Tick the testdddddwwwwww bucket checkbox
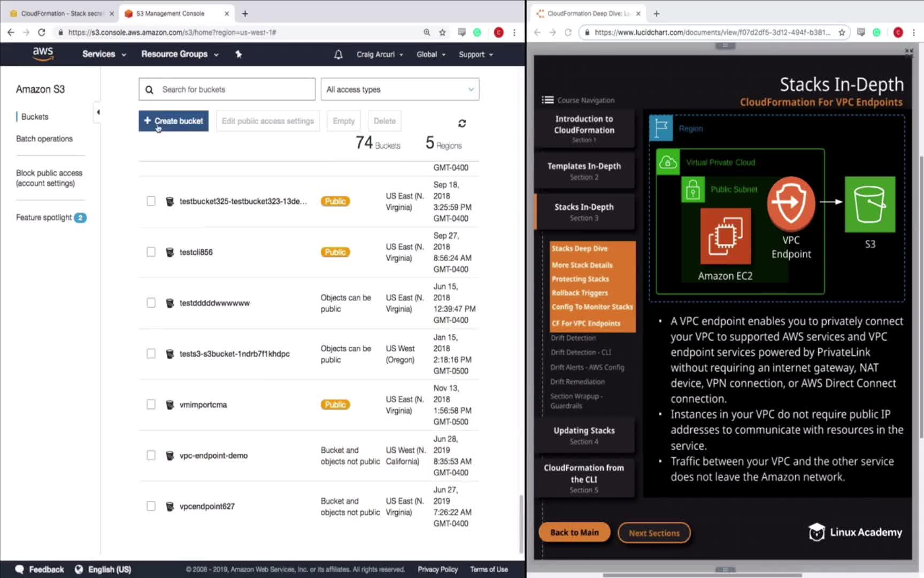Screen dimensions: 924x578 click(x=151, y=303)
